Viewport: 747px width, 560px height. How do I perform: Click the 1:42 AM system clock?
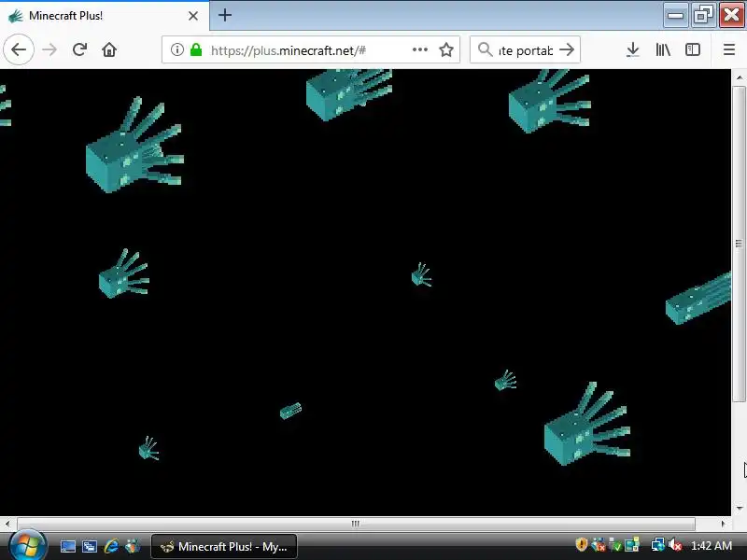pos(712,546)
